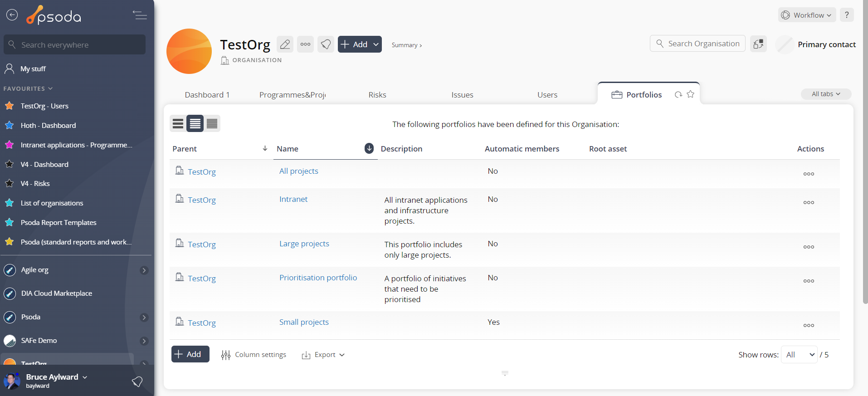Click in Search Organisation field
This screenshot has height=396, width=868.
[697, 44]
